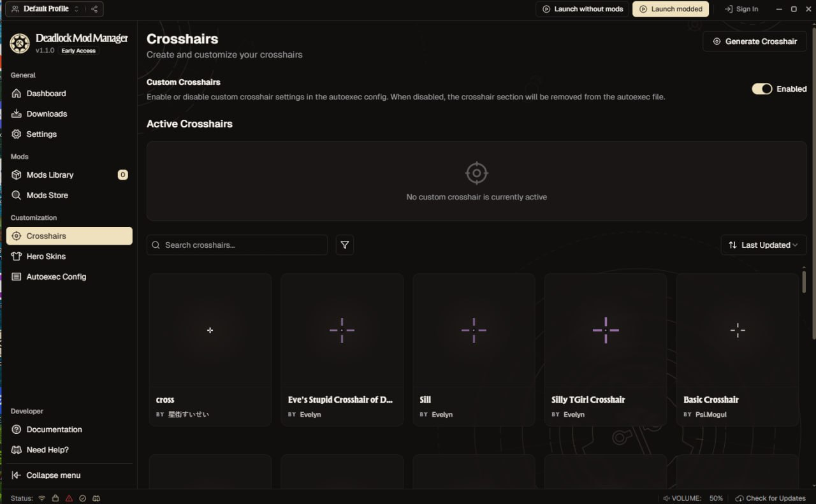The height and width of the screenshot is (504, 816).
Task: Select the Crosshairs menu item
Action: tap(69, 236)
